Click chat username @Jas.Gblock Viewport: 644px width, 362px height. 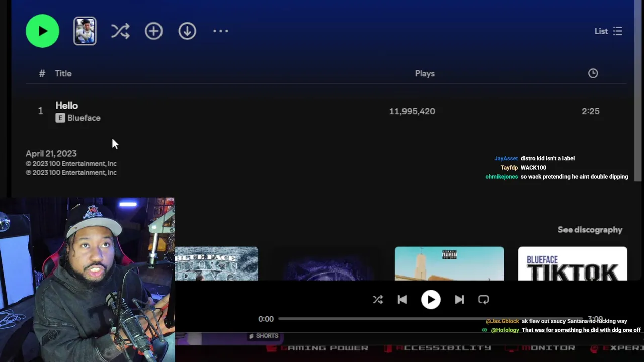[502, 321]
